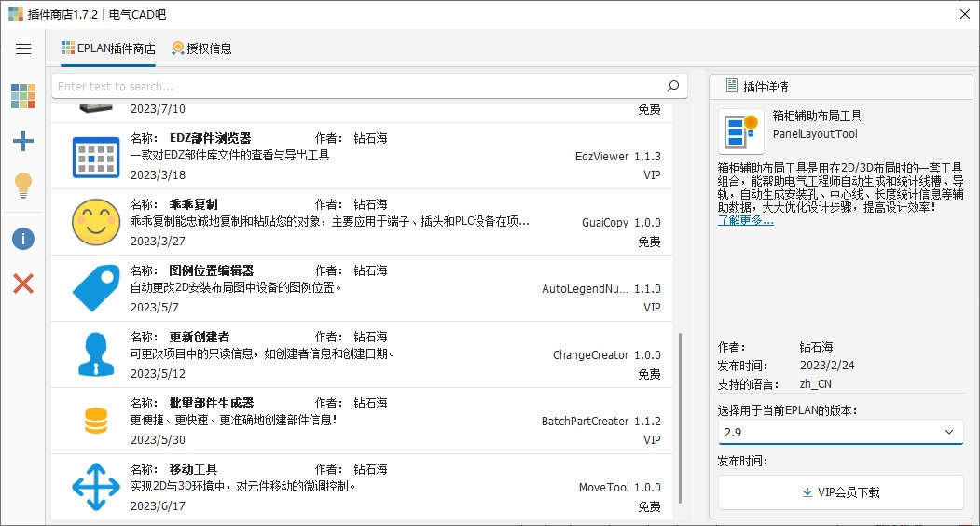Select the 图例位置编辑器 tag icon
980x526 pixels.
pos(96,288)
